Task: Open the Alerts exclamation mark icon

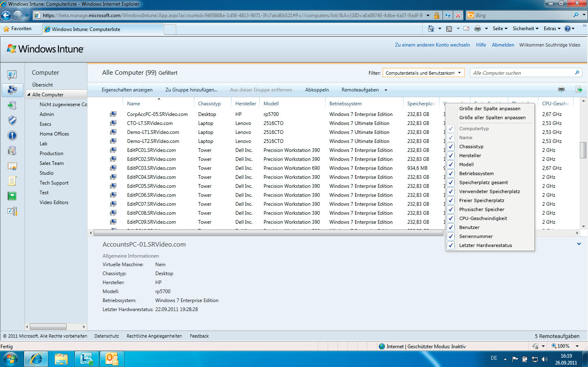Action: tap(12, 136)
